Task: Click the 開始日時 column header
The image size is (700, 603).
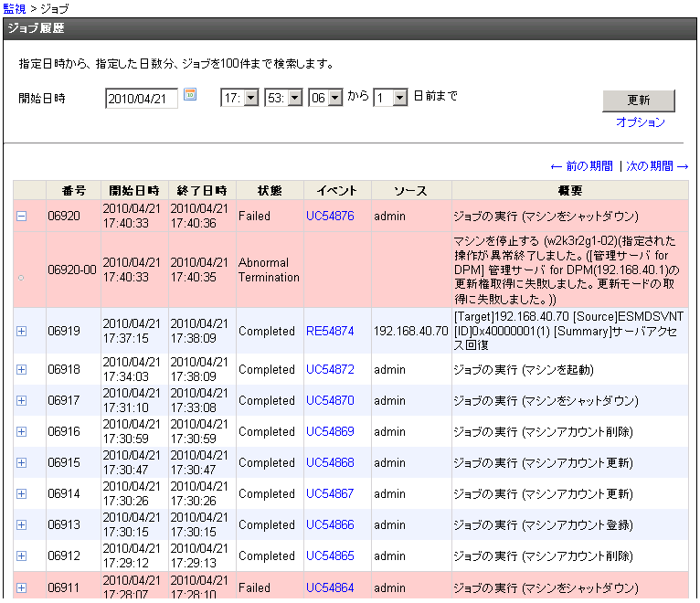Action: point(134,191)
